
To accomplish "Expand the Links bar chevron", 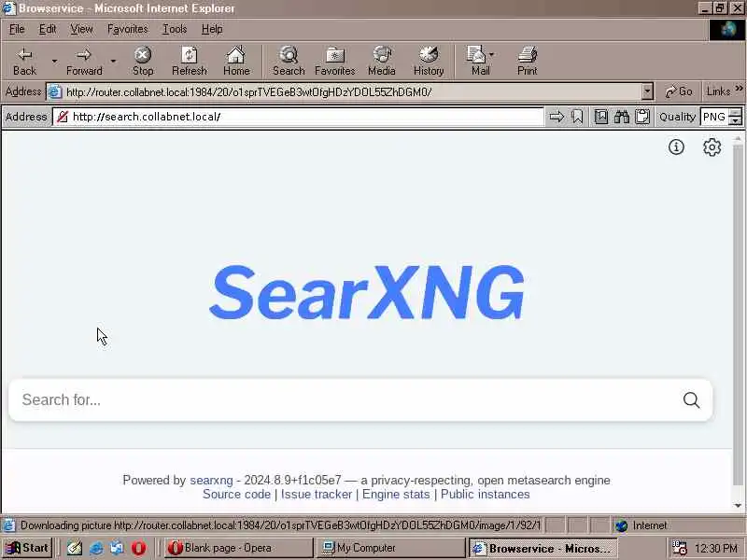I will [x=739, y=89].
